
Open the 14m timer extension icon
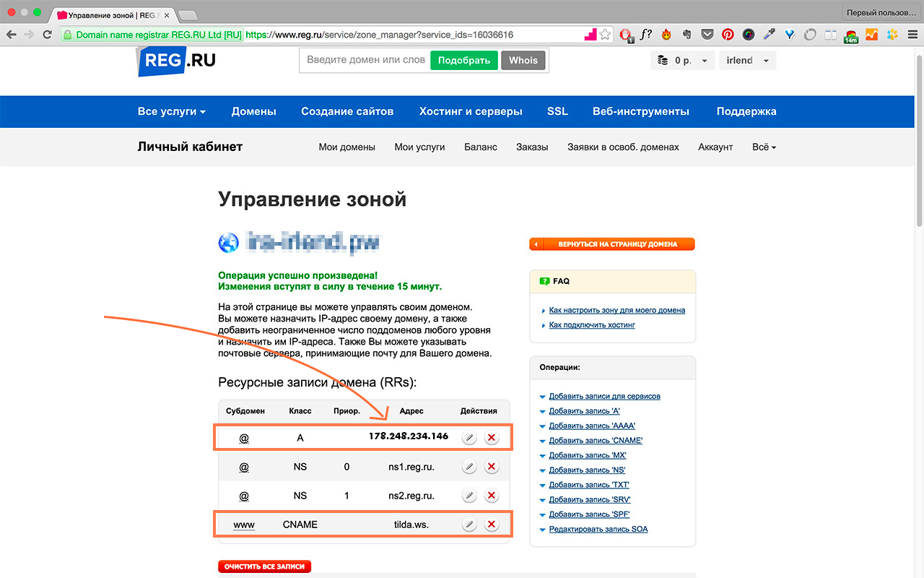click(851, 35)
